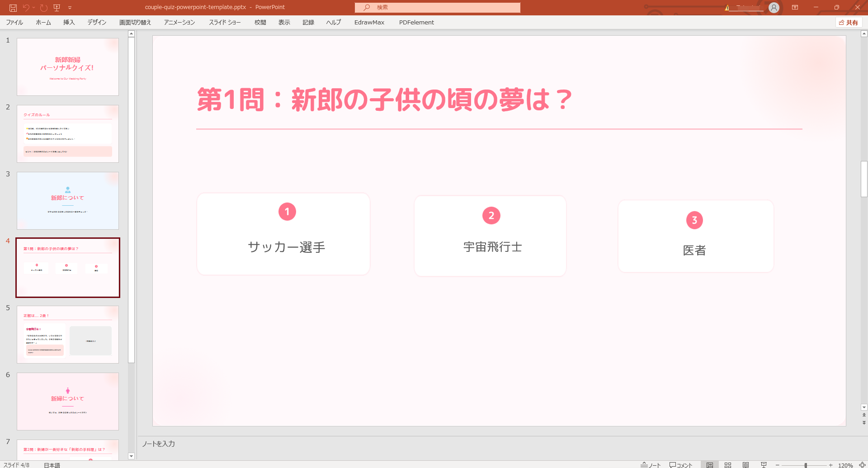Select slide 2 thumbnail クイズのルール
Image resolution: width=868 pixels, height=468 pixels.
(68, 134)
